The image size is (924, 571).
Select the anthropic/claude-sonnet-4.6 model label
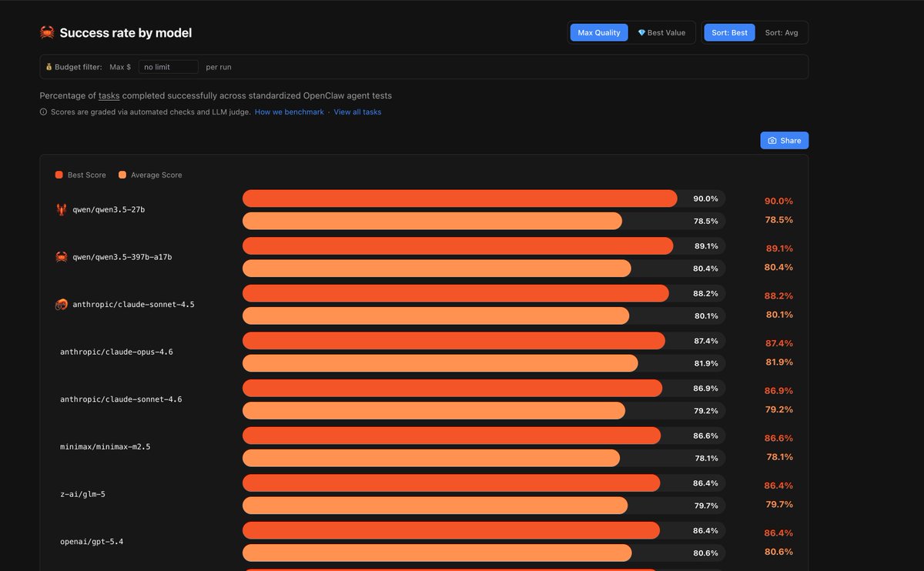121,399
